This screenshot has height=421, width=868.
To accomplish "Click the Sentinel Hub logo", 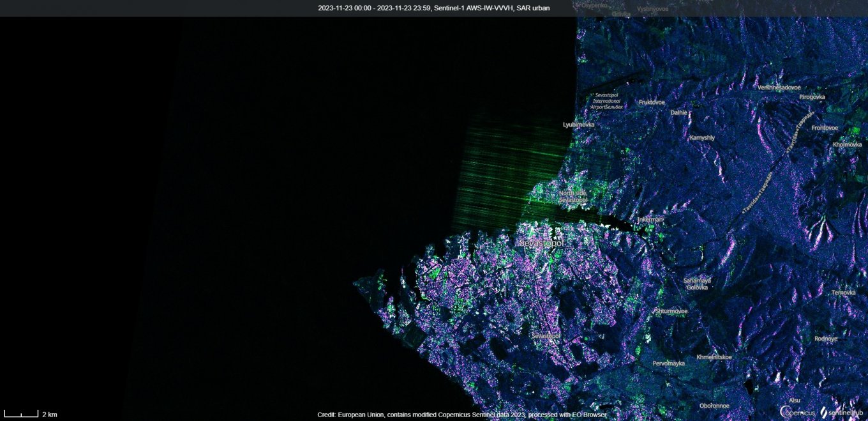I will pos(842,413).
